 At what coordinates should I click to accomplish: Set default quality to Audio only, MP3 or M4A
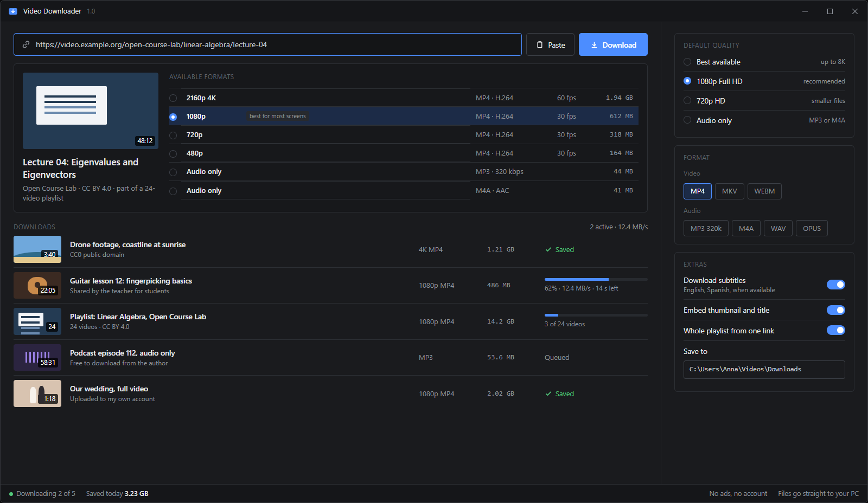point(764,120)
